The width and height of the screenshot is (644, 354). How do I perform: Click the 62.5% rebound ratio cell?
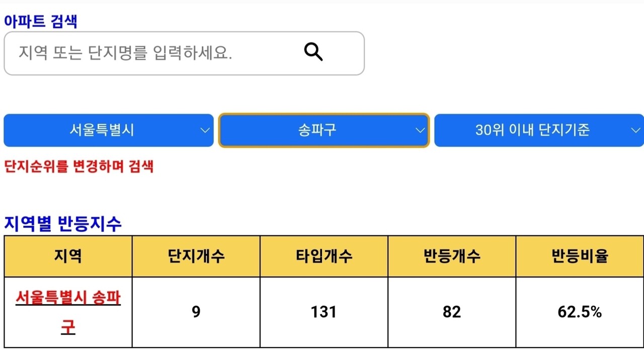[x=580, y=312]
